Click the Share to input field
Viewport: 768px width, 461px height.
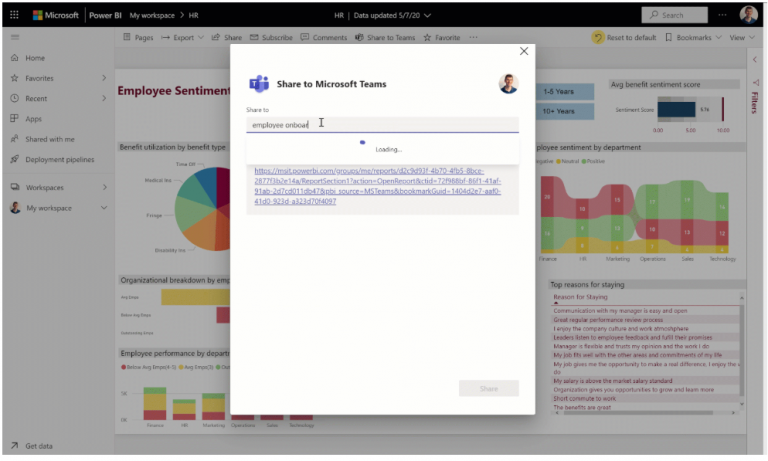coord(382,124)
